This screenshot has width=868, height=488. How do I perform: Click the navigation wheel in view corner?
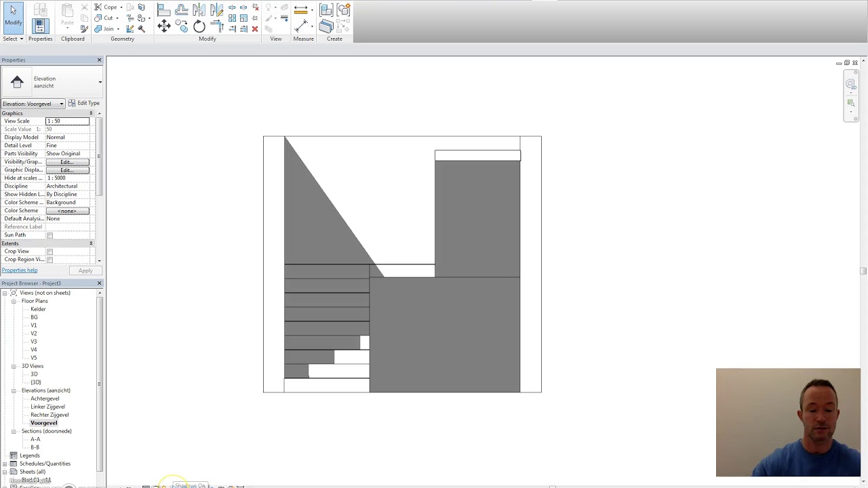[850, 84]
